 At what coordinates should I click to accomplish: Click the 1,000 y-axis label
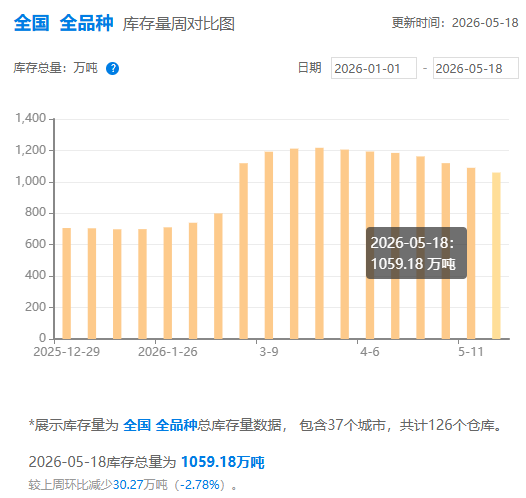(31, 181)
